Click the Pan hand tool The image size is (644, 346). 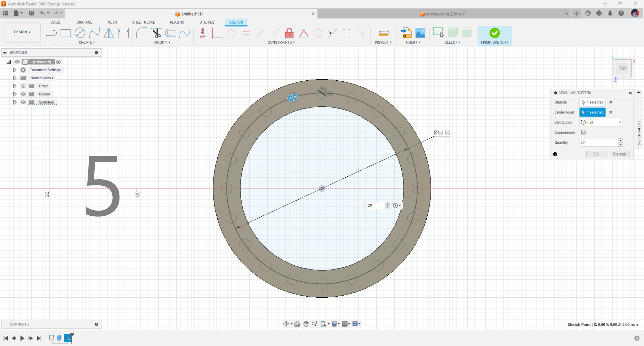click(x=306, y=324)
